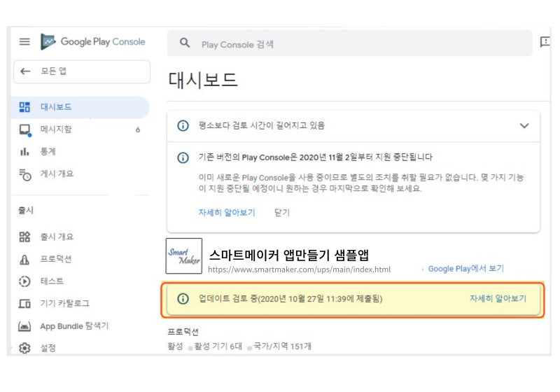The width and height of the screenshot is (560, 392).
Task: Open 통계 in the sidebar
Action: 80,151
